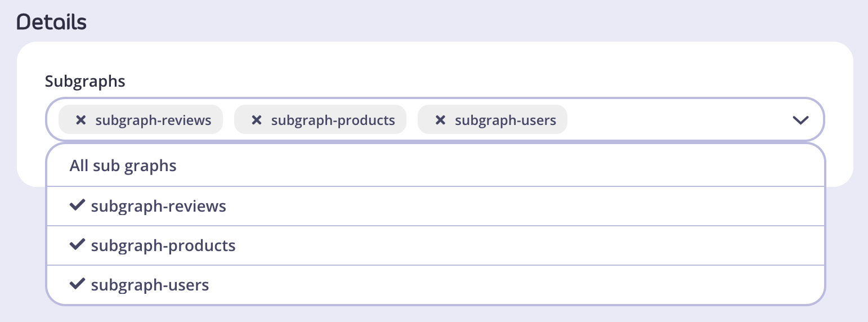868x322 pixels.
Task: Click the checkmark icon beside subgraph-users
Action: [x=77, y=285]
